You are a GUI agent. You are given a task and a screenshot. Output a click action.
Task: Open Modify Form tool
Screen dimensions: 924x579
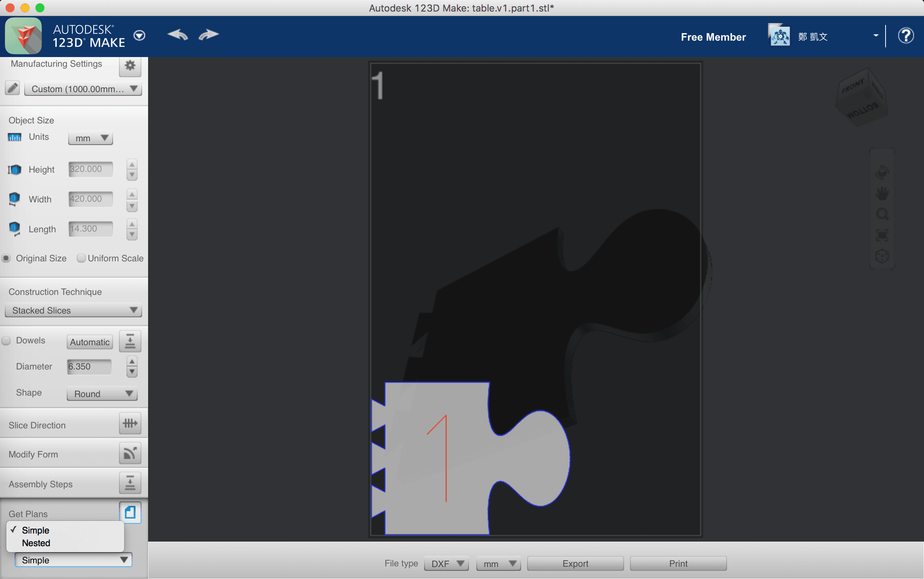coord(130,453)
